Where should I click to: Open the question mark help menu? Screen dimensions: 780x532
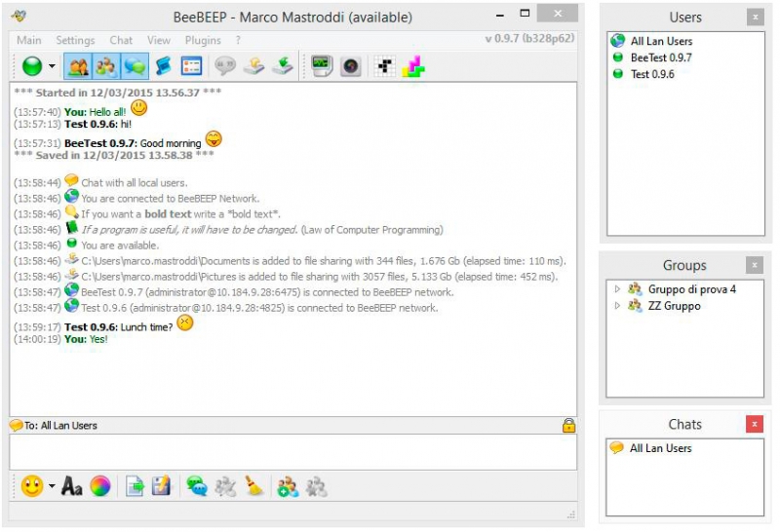pyautogui.click(x=238, y=40)
